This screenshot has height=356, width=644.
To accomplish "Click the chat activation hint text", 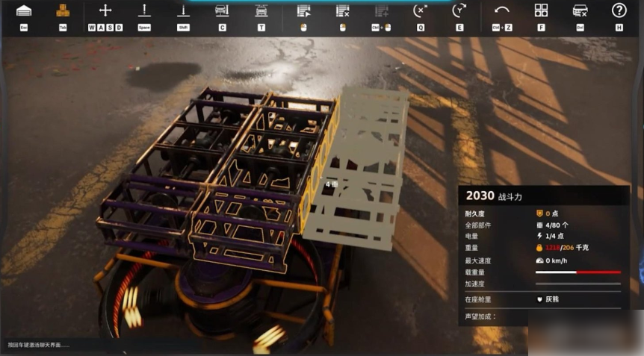I will pyautogui.click(x=39, y=345).
